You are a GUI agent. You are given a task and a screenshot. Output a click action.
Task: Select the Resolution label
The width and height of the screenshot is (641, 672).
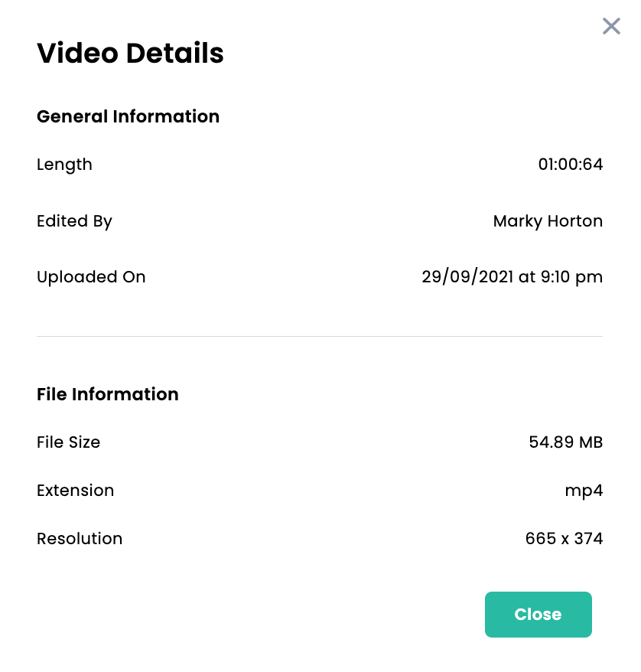coord(80,538)
